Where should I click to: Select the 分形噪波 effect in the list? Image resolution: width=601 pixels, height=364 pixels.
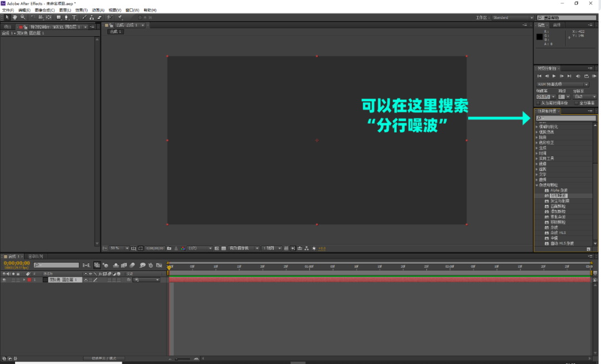pyautogui.click(x=558, y=196)
